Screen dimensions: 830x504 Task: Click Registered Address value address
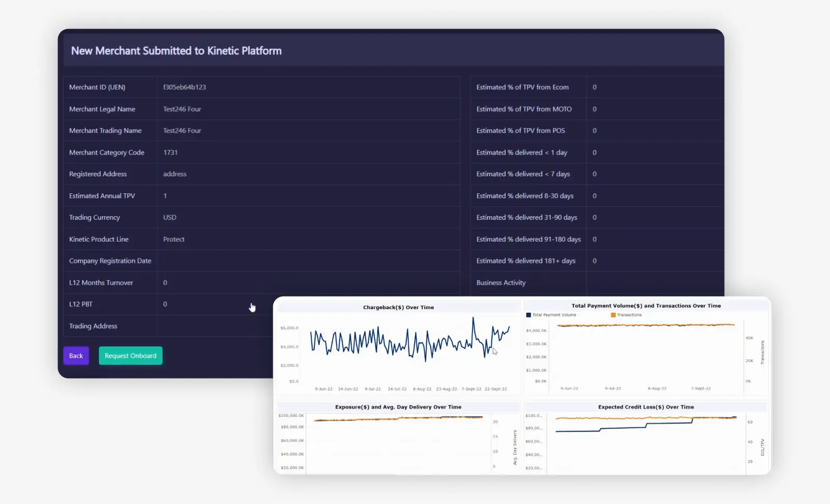coord(175,174)
